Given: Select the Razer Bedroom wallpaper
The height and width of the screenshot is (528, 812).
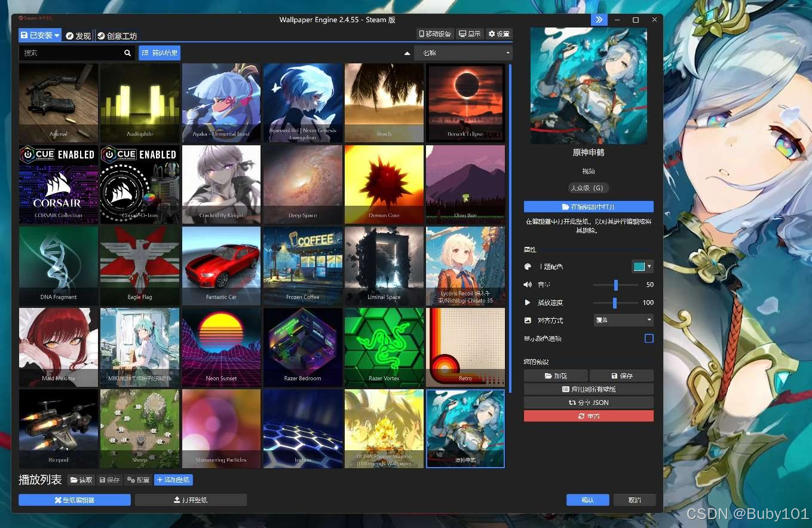Looking at the screenshot, I should (x=302, y=347).
